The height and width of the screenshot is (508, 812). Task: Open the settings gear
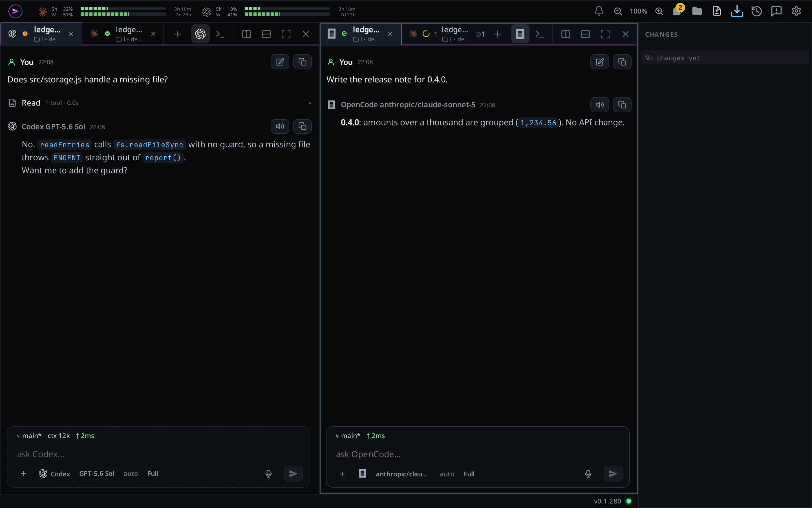click(796, 11)
